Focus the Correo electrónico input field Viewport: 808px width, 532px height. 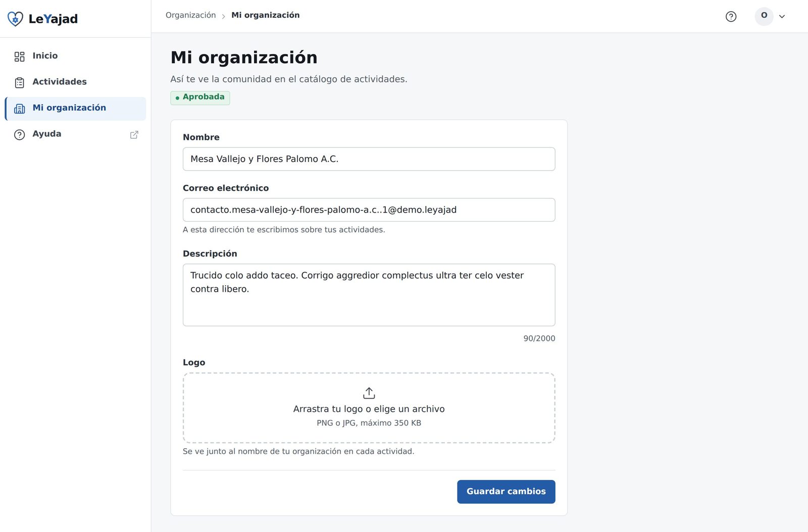click(x=369, y=210)
